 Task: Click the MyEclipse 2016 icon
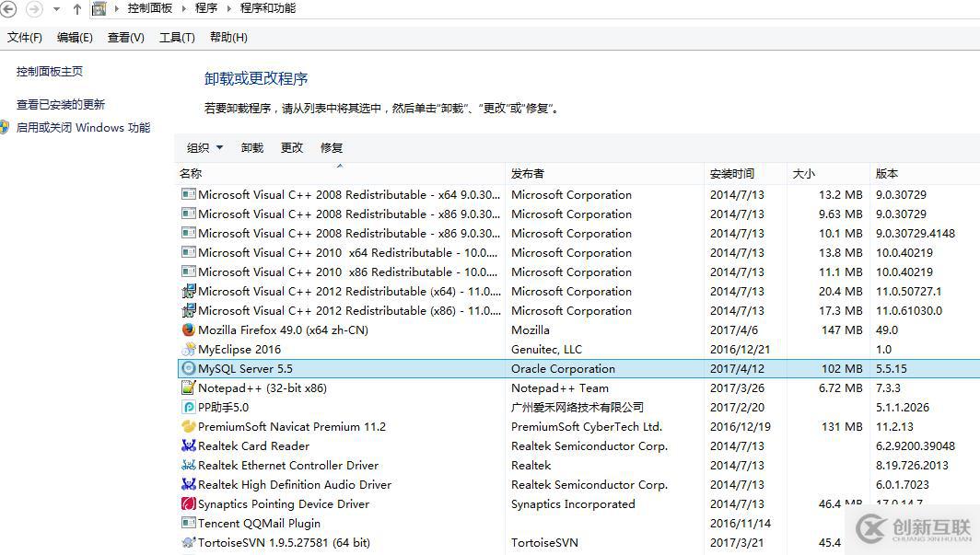tap(188, 349)
